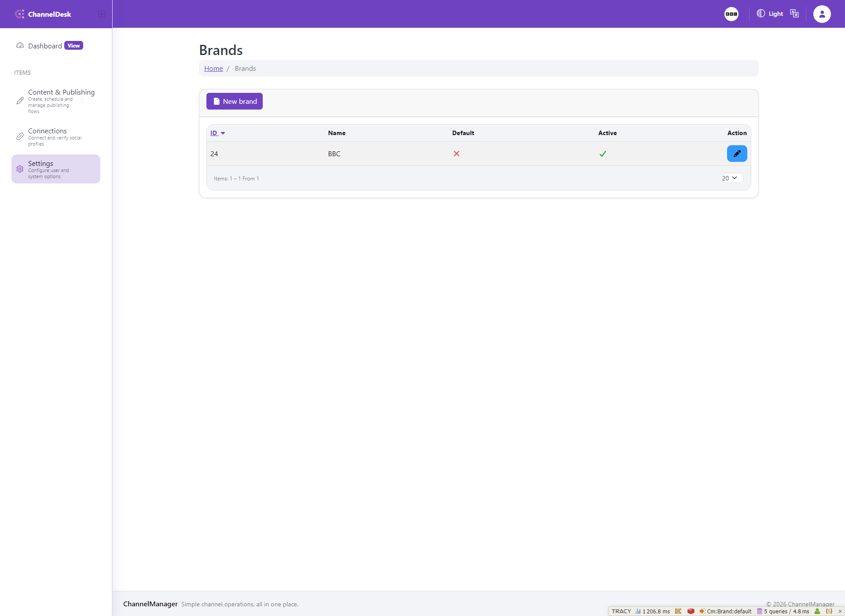
Task: Create a New brand
Action: point(235,101)
